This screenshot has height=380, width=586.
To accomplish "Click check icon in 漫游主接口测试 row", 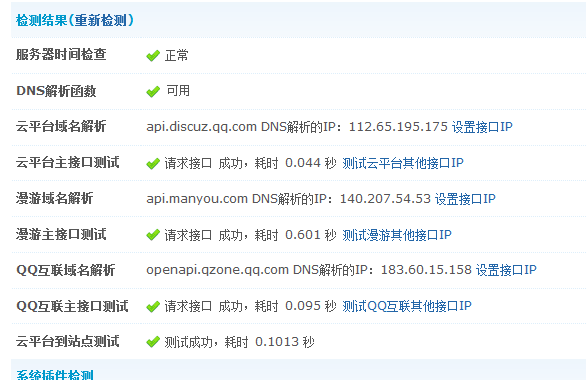I will (153, 235).
